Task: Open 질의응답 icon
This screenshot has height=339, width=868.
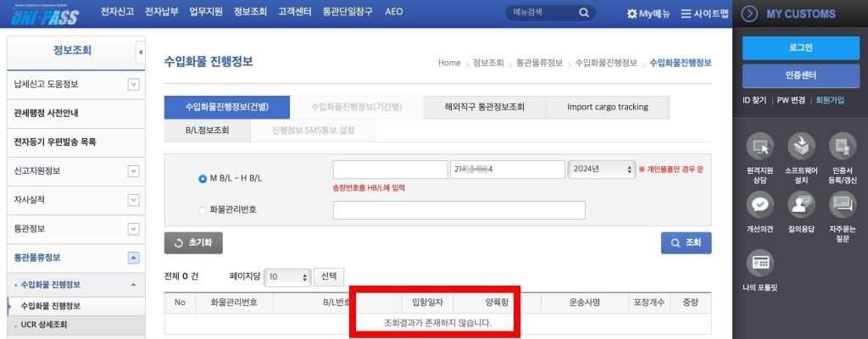Action: click(x=801, y=205)
